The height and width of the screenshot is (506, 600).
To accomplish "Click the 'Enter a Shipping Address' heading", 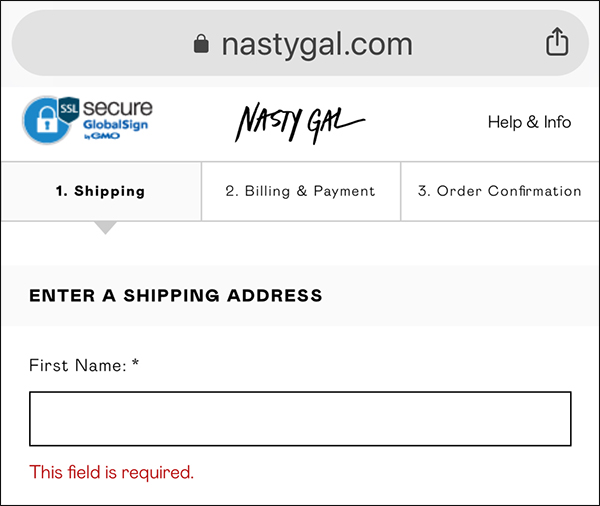I will pyautogui.click(x=176, y=296).
